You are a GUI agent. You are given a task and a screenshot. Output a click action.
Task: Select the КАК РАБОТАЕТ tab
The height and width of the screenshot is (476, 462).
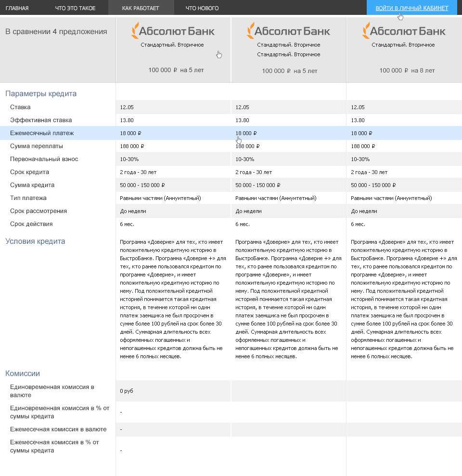pyautogui.click(x=141, y=8)
